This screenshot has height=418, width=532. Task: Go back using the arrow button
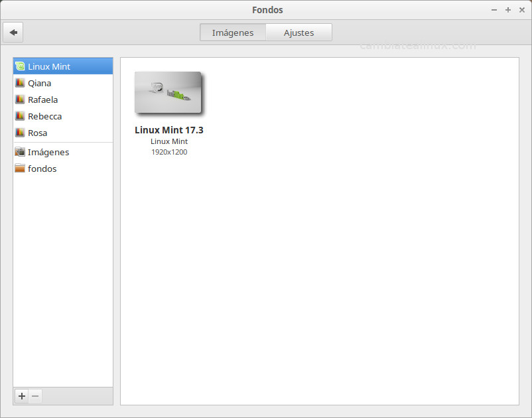point(13,33)
